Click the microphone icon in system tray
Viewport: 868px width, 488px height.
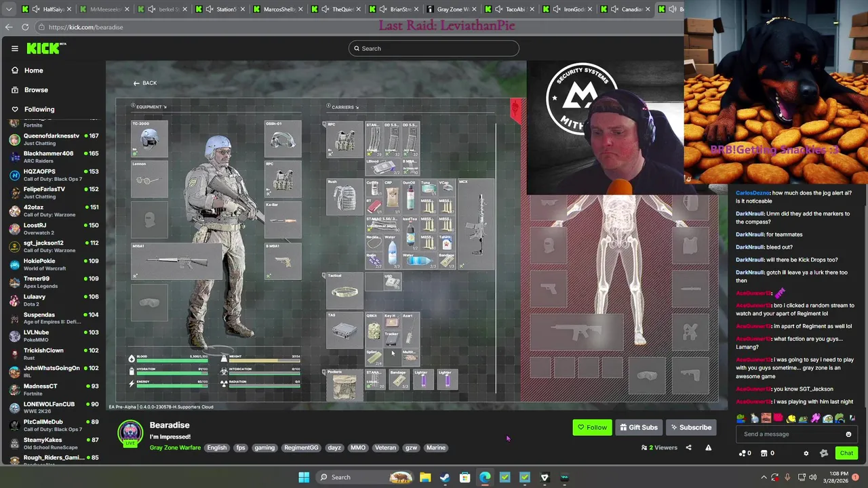pyautogui.click(x=788, y=477)
